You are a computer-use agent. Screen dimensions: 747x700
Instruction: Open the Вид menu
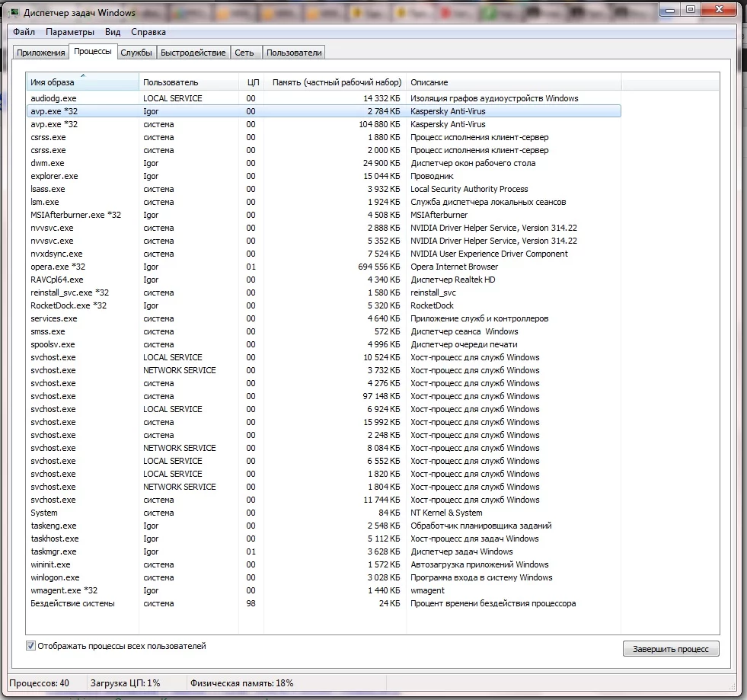[113, 32]
